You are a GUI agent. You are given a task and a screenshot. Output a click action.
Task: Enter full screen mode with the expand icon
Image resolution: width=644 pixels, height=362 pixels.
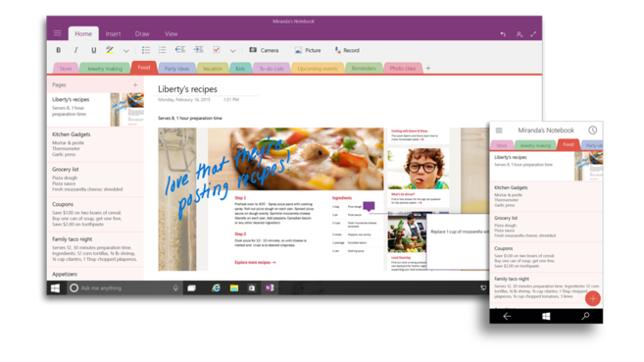click(x=533, y=34)
